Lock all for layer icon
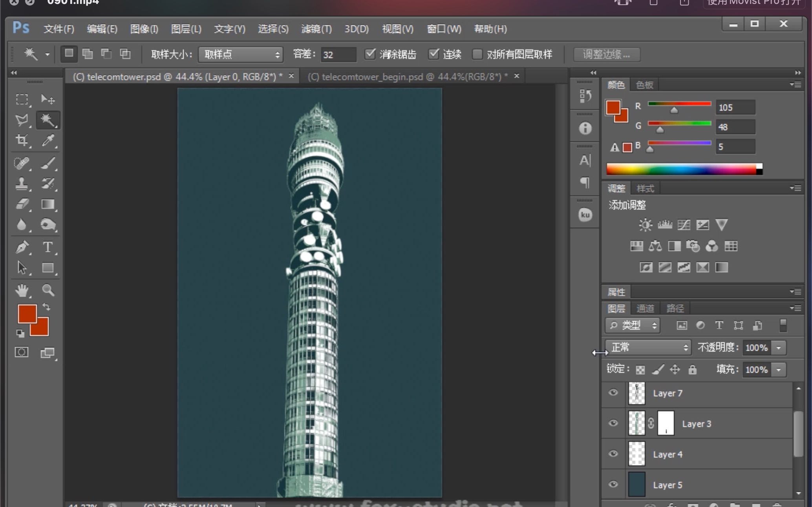 692,369
